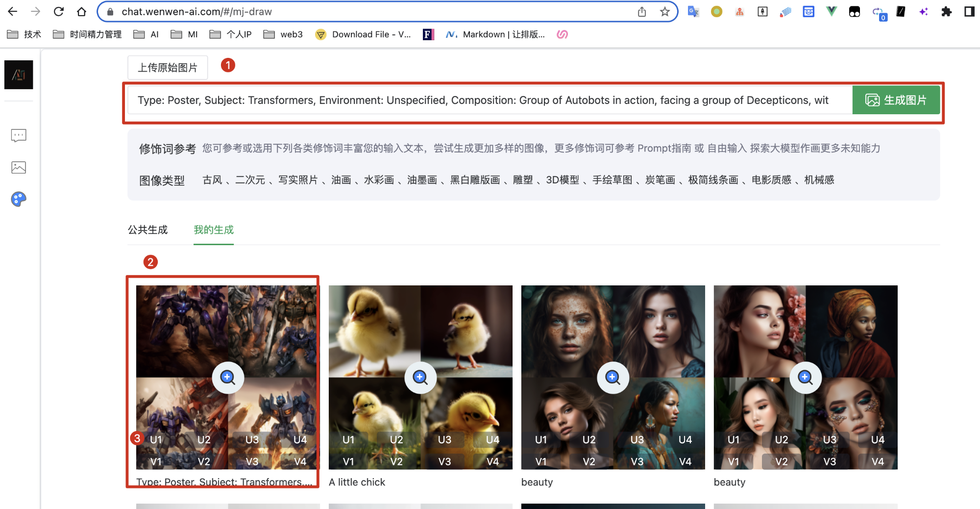Create variation V4 of the second beauty image
This screenshot has width=980, height=509.
click(878, 461)
